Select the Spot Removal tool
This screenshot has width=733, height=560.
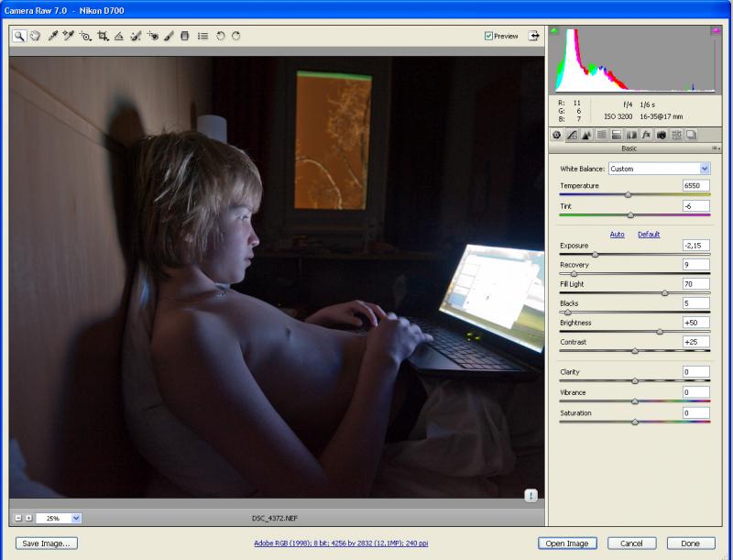click(x=136, y=36)
